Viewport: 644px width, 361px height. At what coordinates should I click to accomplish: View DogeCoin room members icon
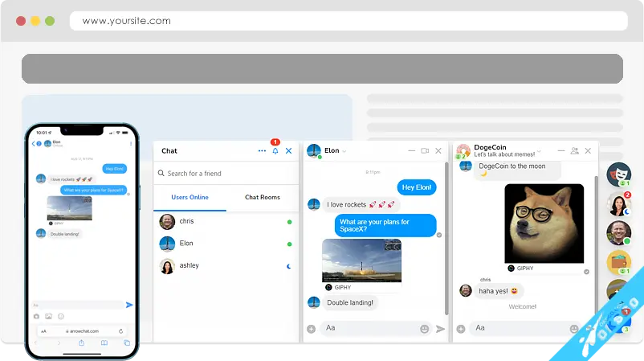click(574, 150)
